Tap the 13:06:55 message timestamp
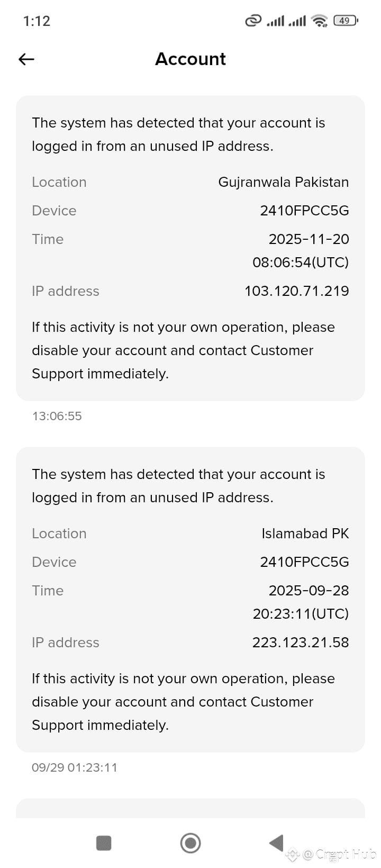 tap(57, 416)
